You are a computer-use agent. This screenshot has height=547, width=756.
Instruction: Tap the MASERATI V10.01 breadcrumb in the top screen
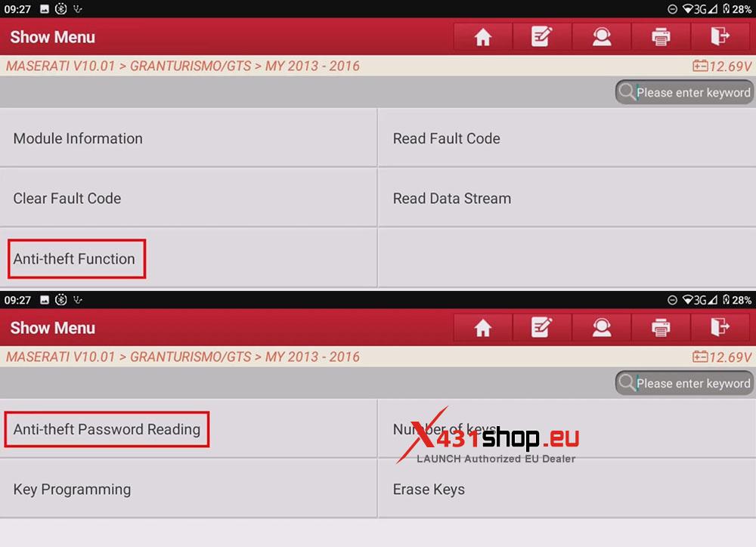60,66
